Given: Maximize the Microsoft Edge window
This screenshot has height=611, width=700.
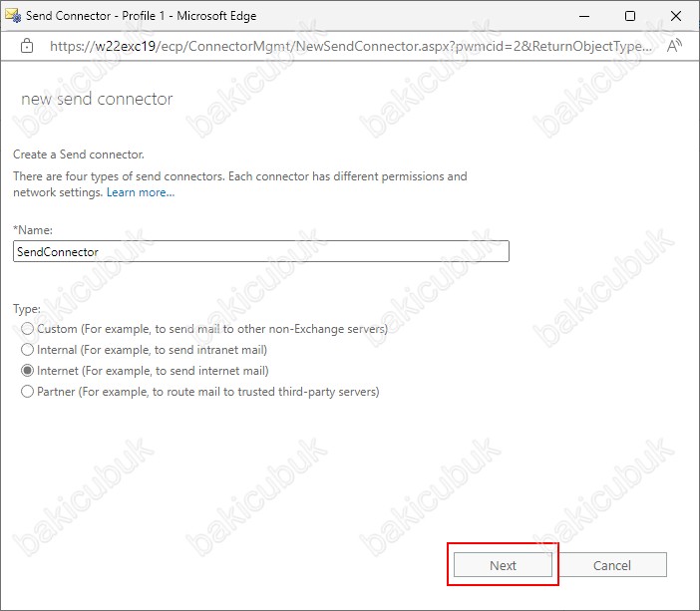Looking at the screenshot, I should point(630,16).
